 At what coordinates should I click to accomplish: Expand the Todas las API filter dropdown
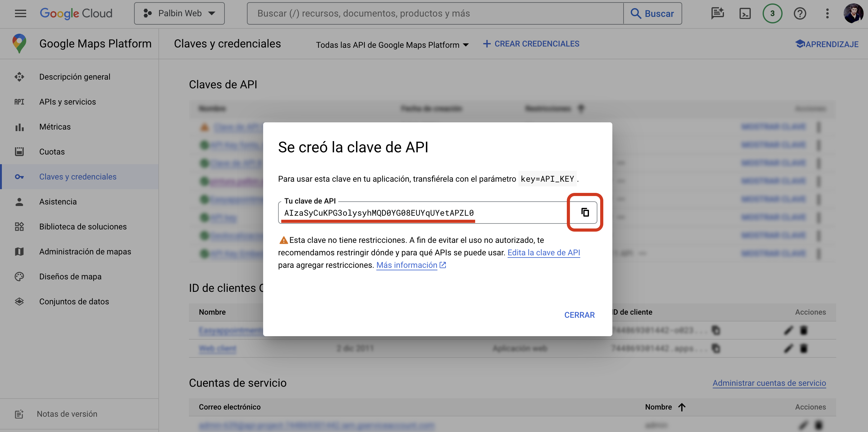[392, 45]
